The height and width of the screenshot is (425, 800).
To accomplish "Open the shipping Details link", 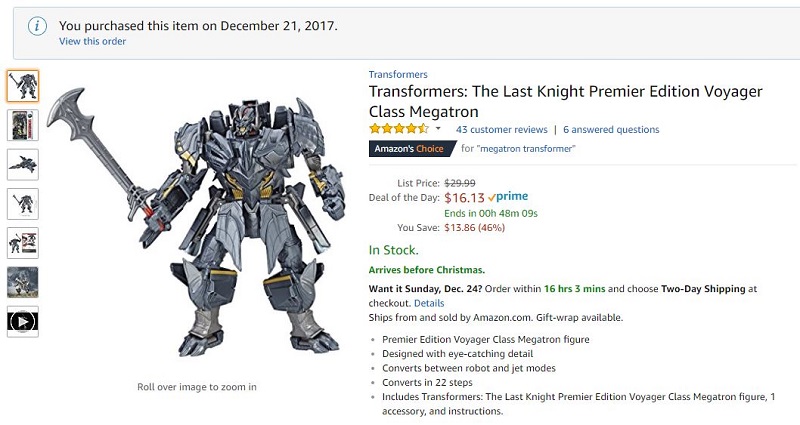I will (429, 303).
